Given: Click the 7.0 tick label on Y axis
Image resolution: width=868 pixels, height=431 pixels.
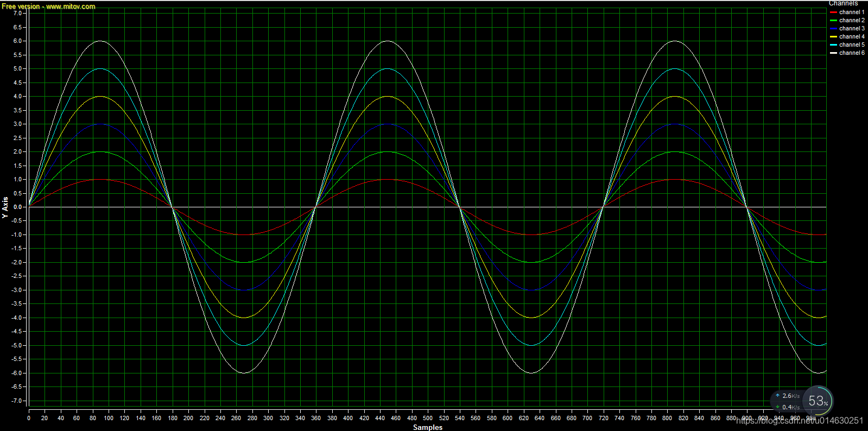Looking at the screenshot, I should click(17, 13).
